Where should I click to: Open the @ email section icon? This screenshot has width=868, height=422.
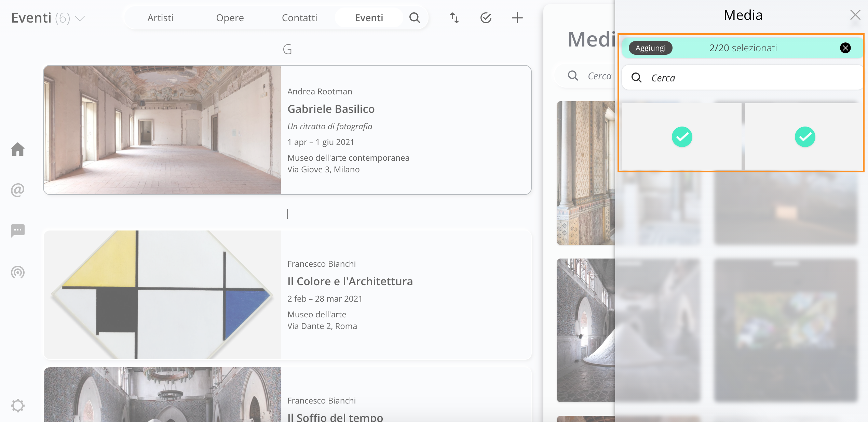pyautogui.click(x=18, y=190)
